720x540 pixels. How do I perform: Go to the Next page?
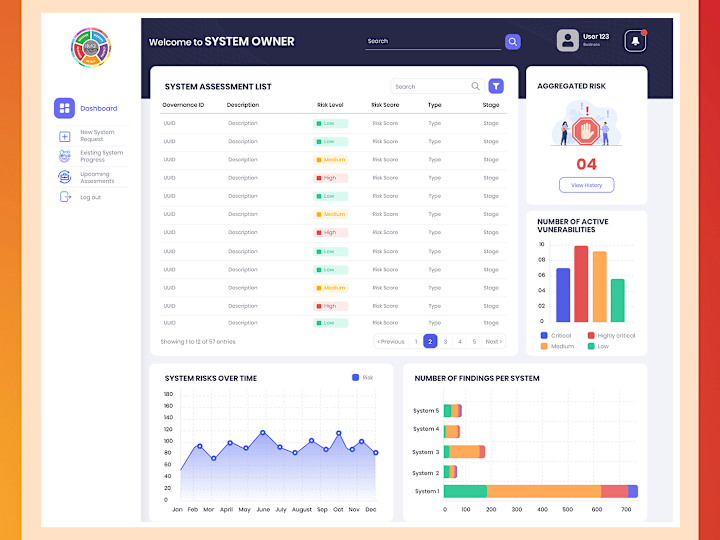(x=494, y=342)
